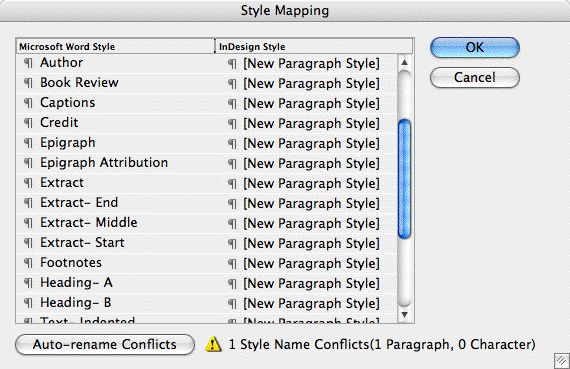Click the paragraph icon beside Credit

(28, 123)
